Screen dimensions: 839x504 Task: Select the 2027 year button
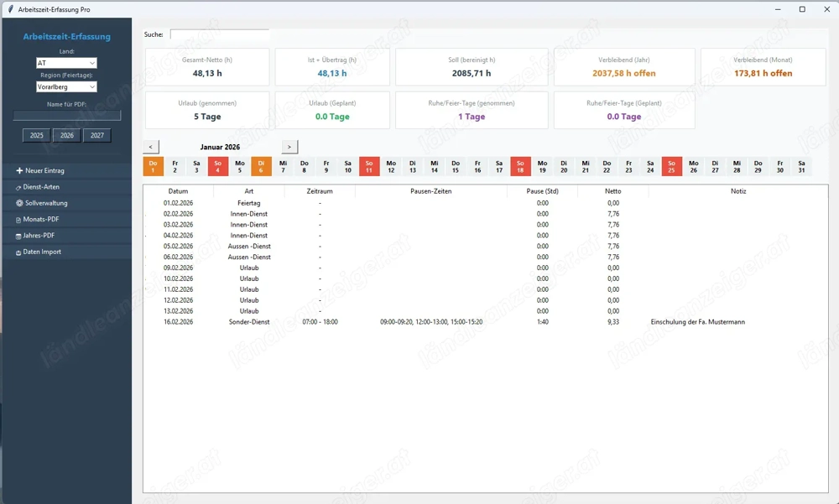(97, 135)
